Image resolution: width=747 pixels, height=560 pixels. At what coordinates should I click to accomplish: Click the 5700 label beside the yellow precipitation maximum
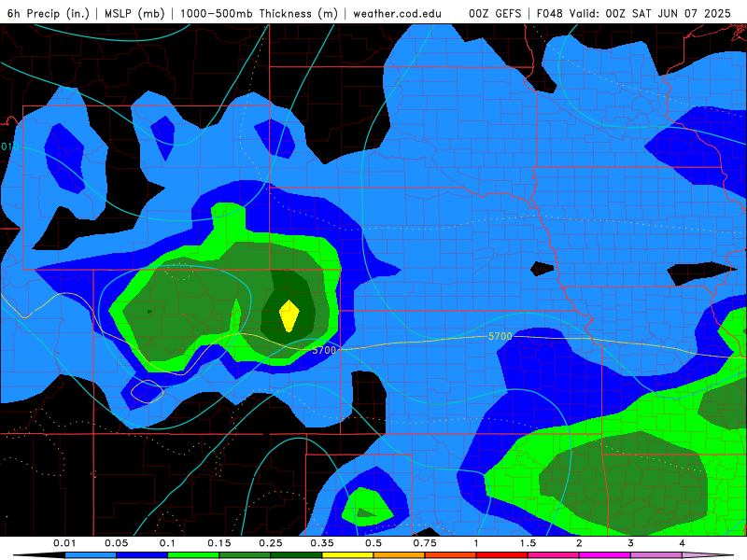click(324, 350)
